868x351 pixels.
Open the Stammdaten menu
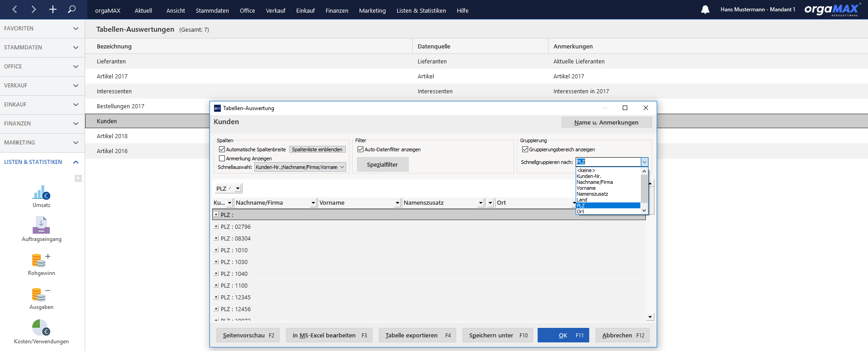point(212,10)
